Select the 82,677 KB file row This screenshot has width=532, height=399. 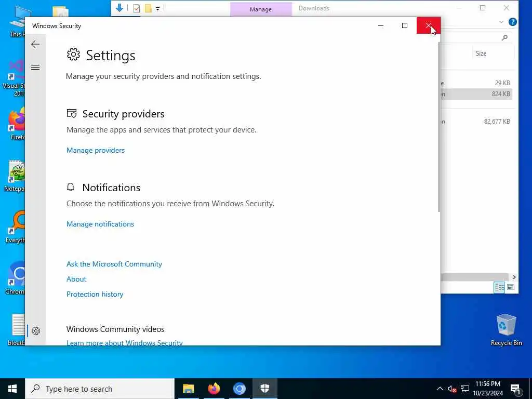pos(476,121)
